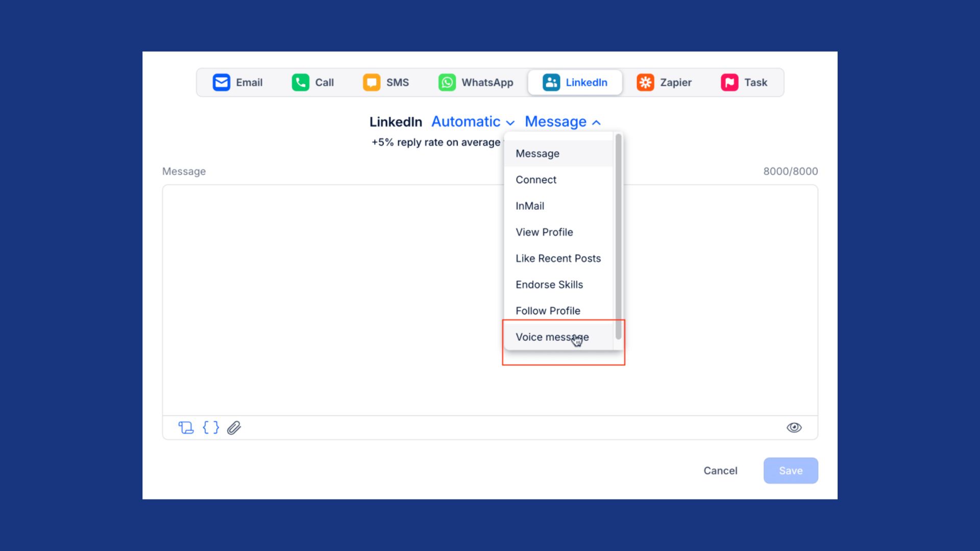Click the Save button

coord(790,470)
